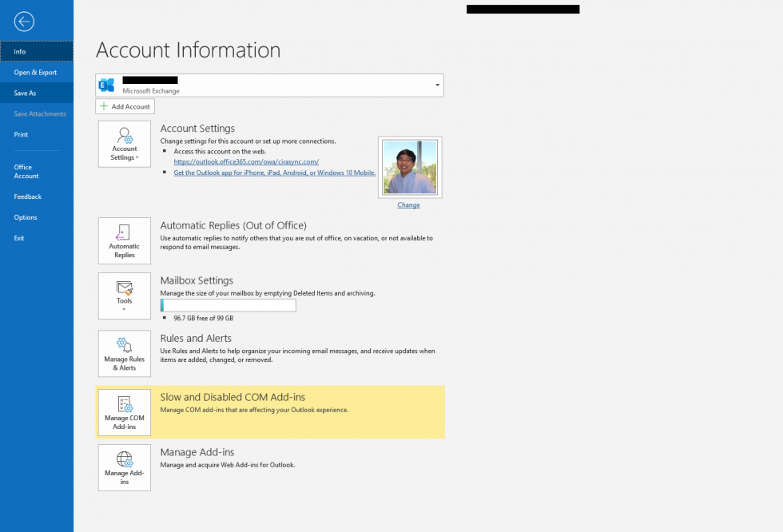
Task: Click the profile photo thumbnail
Action: (408, 168)
